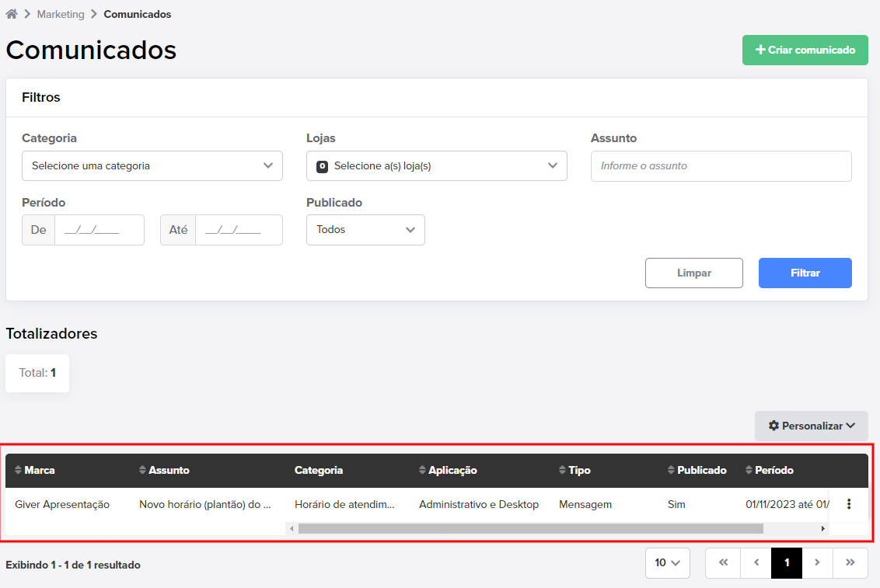Viewport: 880px width, 588px height.
Task: Click the Categoria column header
Action: pos(318,470)
